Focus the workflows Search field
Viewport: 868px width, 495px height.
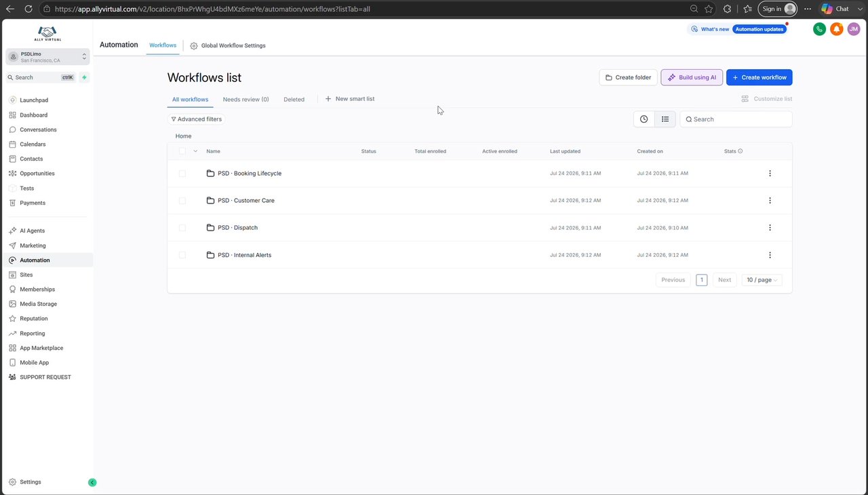[x=736, y=119]
